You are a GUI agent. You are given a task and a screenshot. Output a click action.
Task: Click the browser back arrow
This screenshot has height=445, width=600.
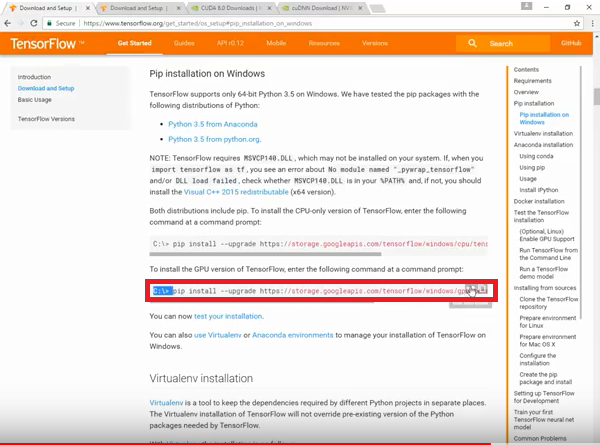coord(7,23)
